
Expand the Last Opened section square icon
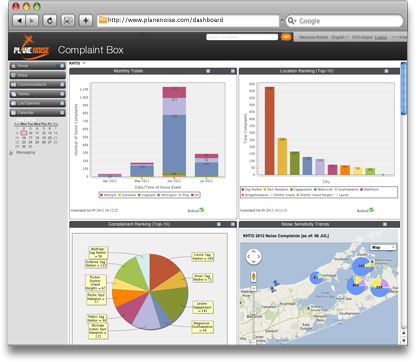[62, 103]
